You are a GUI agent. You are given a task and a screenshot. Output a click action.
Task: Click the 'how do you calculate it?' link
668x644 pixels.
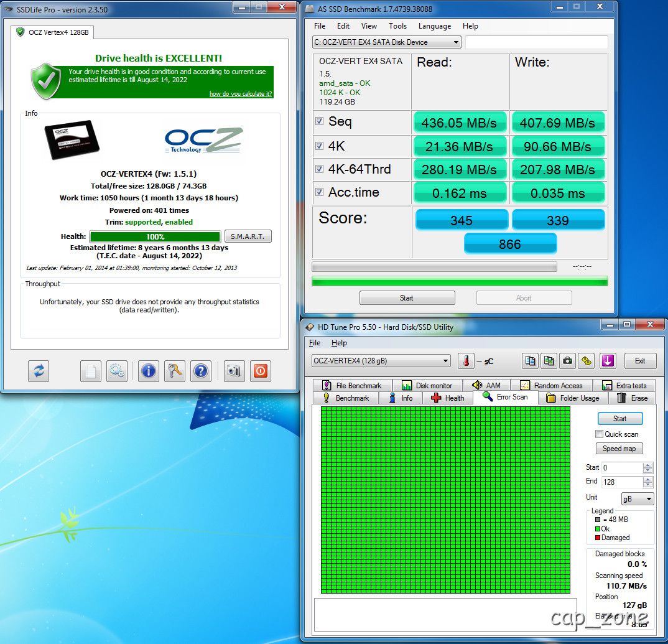point(240,94)
